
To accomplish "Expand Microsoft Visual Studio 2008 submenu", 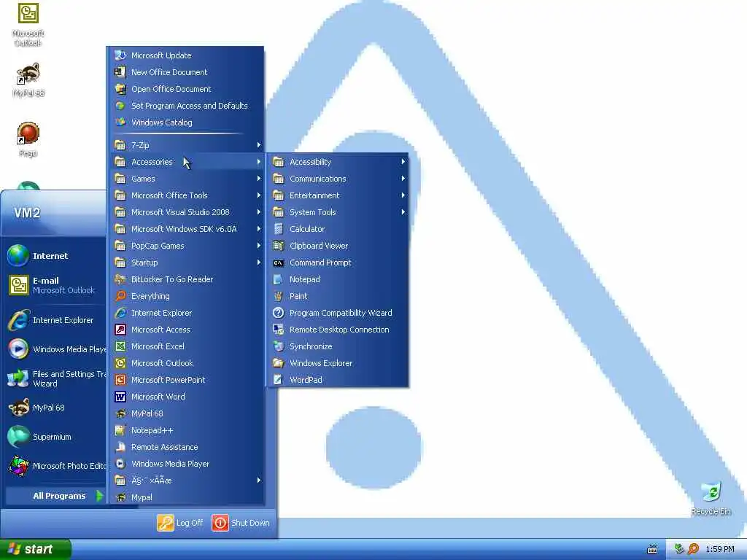I will click(x=186, y=212).
